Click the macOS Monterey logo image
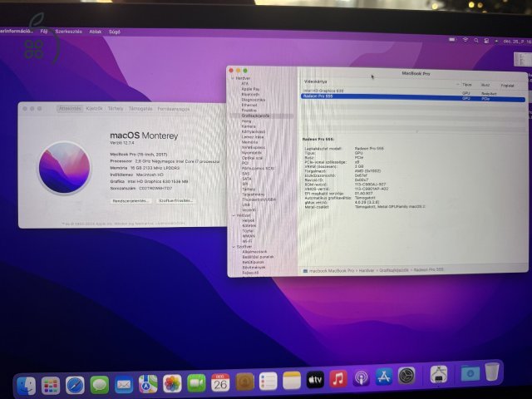This screenshot has height=399, width=532. click(64, 168)
